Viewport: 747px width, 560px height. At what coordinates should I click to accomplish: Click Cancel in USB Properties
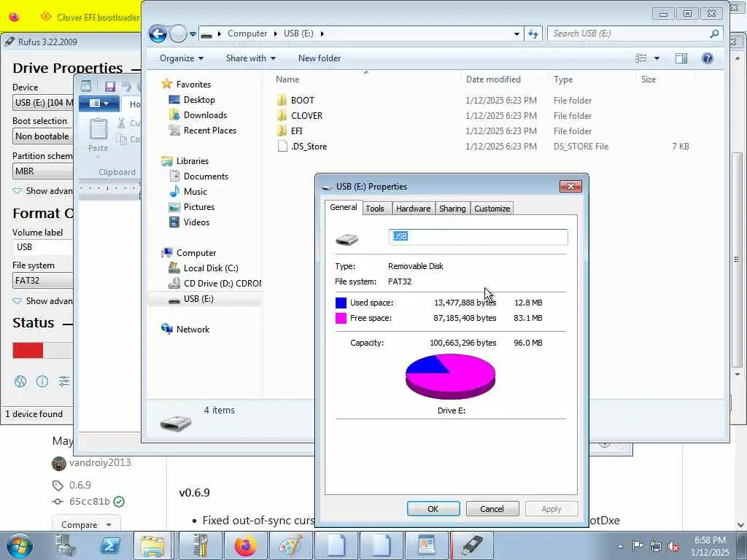tap(492, 508)
